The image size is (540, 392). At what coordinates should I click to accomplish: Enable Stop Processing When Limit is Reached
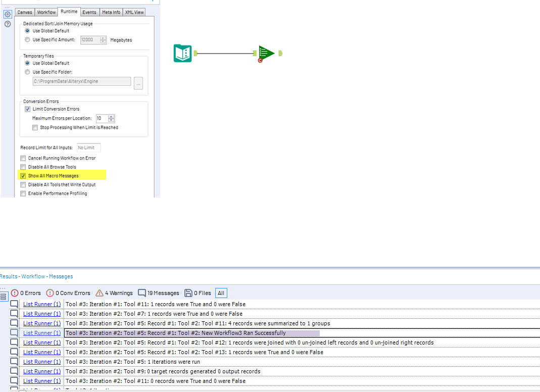click(x=34, y=127)
